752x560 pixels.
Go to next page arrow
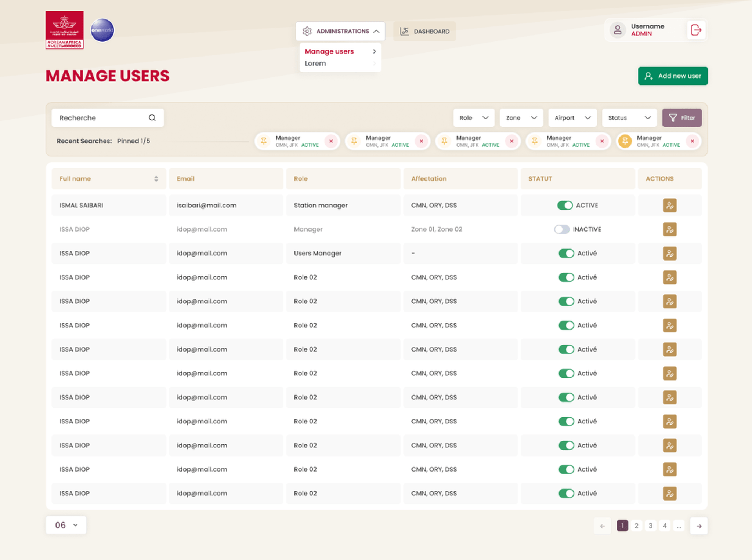[699, 526]
